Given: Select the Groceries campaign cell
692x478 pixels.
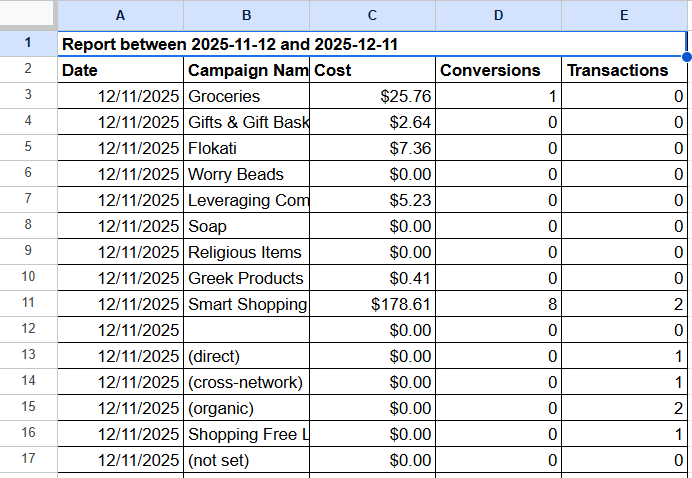Looking at the screenshot, I should pyautogui.click(x=246, y=96).
